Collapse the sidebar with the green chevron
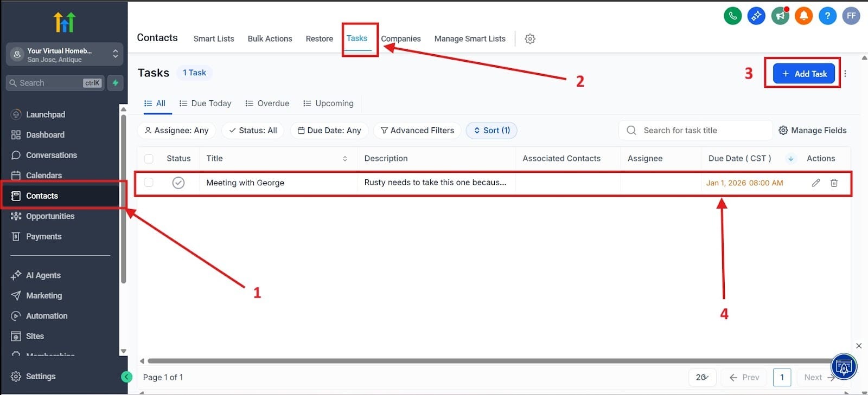This screenshot has width=868, height=395. 127,377
